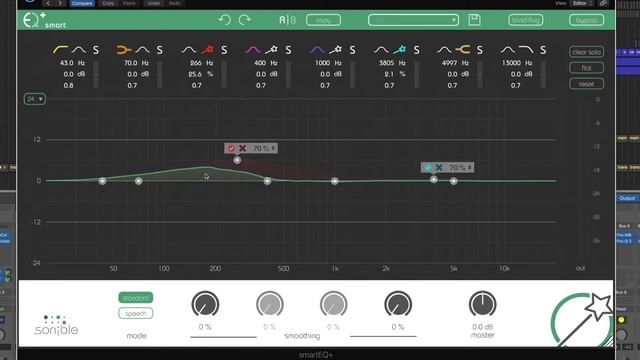
Task: Select bell filter shape for 43.0 Hz band
Action: tap(79, 50)
